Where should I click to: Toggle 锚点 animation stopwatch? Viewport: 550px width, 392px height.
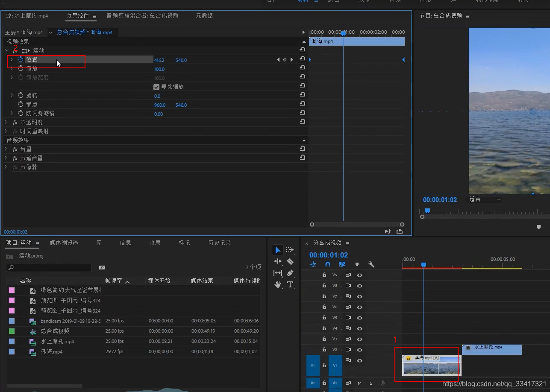(21, 104)
